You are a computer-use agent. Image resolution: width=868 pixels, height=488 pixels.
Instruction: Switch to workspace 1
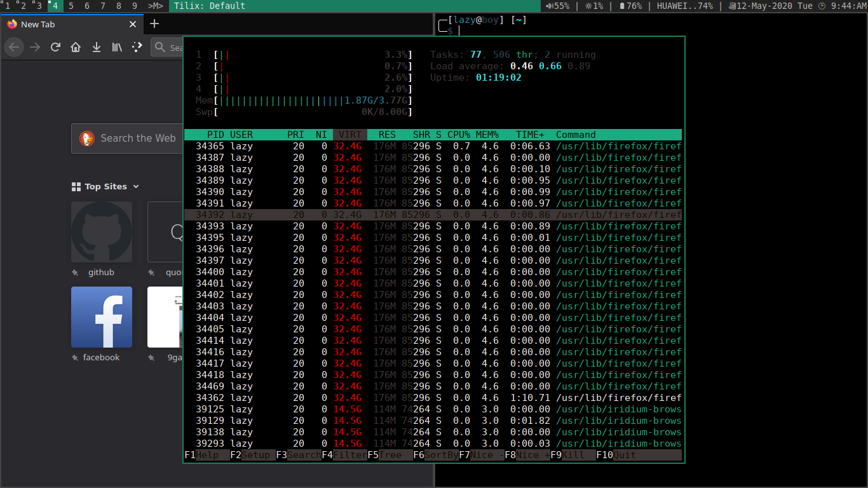(x=8, y=6)
